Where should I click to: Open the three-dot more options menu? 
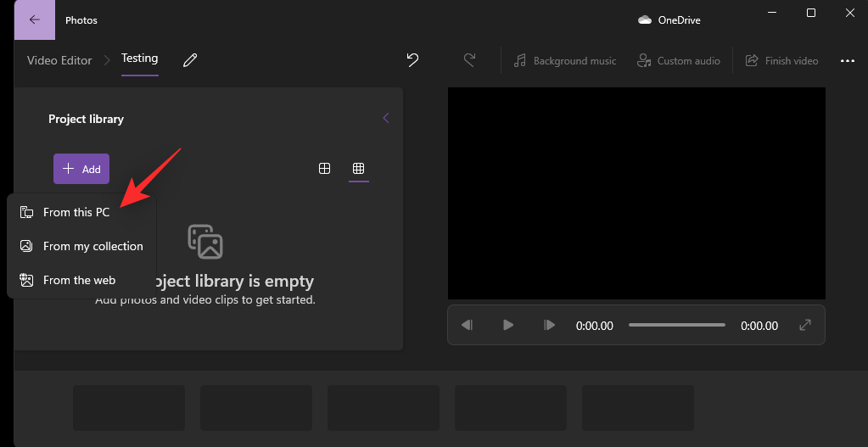point(848,61)
